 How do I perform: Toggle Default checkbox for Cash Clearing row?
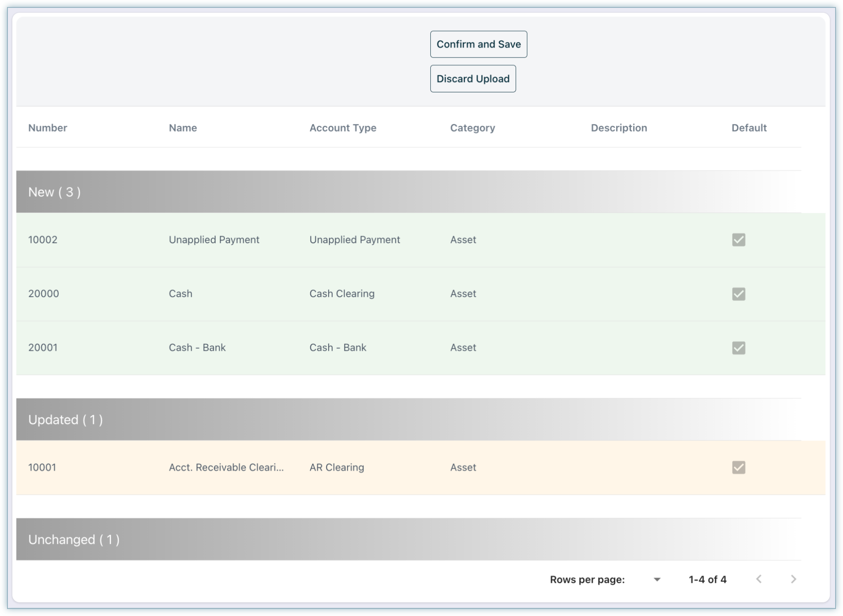(x=738, y=294)
